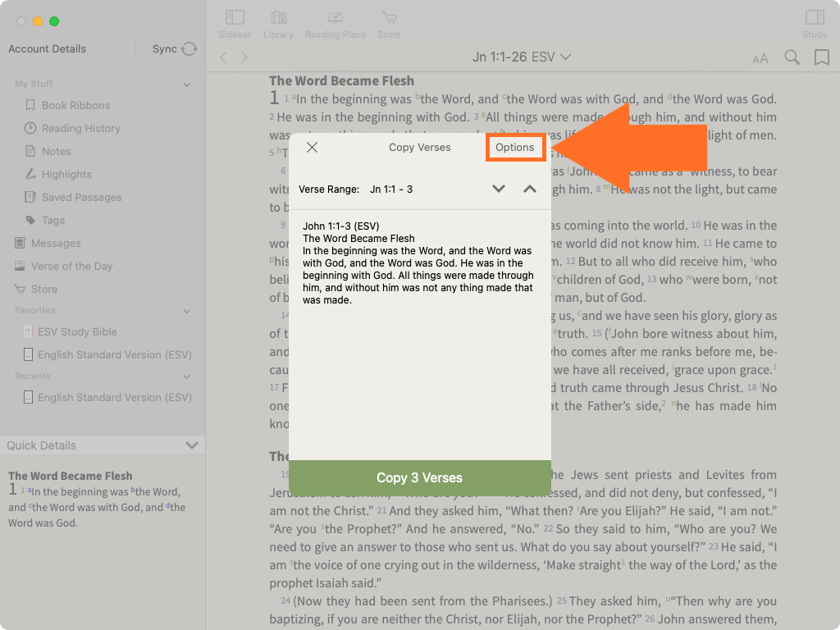Open the Store toolbar icon

[x=389, y=24]
